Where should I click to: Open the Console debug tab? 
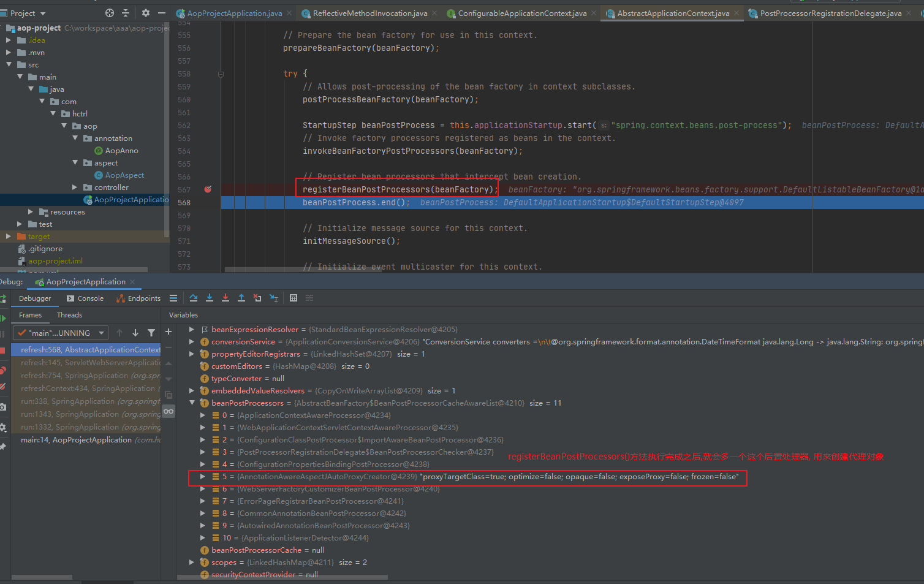[x=85, y=298]
